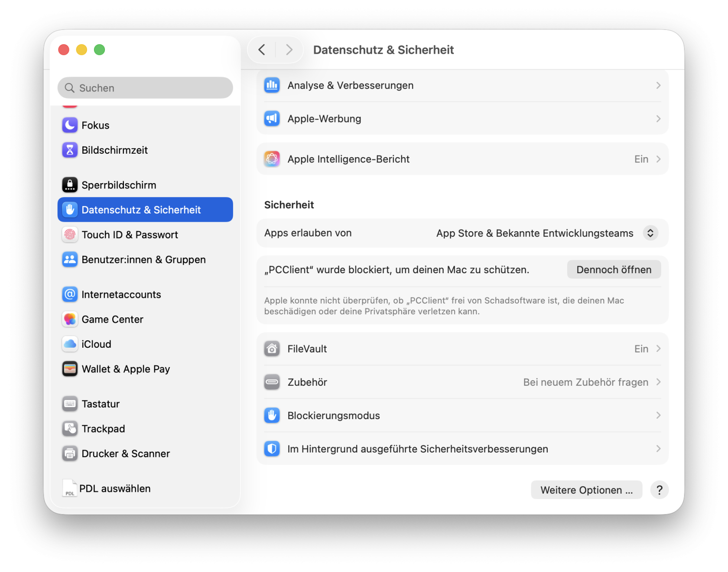The image size is (728, 572).
Task: Click the Suchen search field
Action: click(145, 88)
